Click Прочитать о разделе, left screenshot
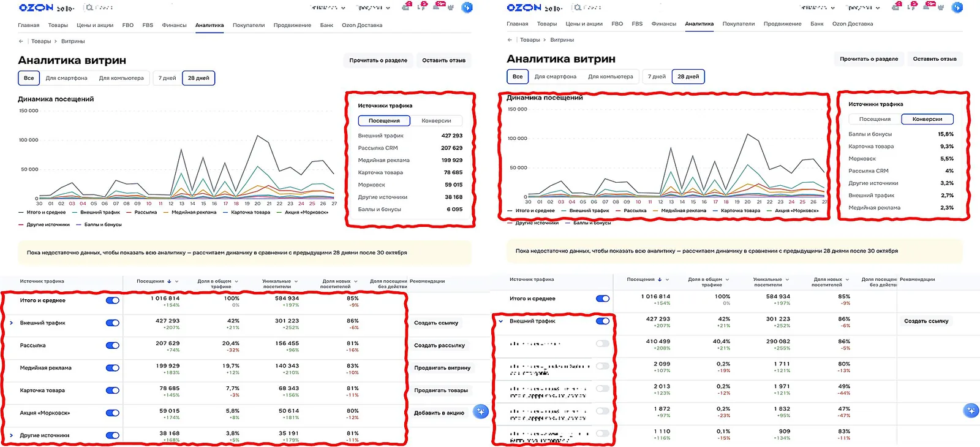 click(378, 60)
